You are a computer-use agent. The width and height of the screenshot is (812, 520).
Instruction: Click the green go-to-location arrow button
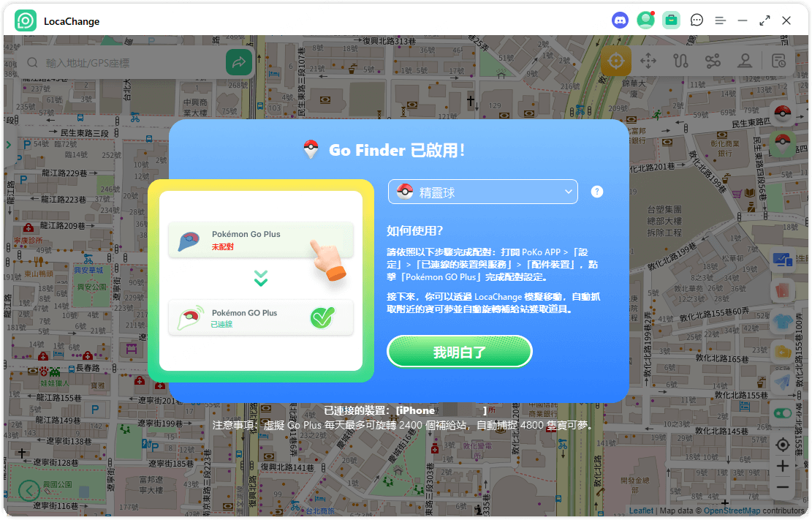[x=239, y=63]
